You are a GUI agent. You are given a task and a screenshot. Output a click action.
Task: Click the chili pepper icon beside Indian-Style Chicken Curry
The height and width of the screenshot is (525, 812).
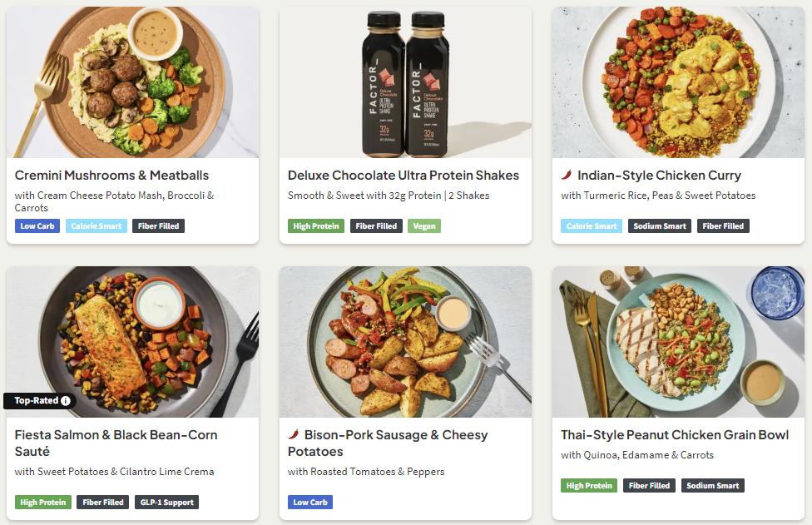tap(567, 176)
